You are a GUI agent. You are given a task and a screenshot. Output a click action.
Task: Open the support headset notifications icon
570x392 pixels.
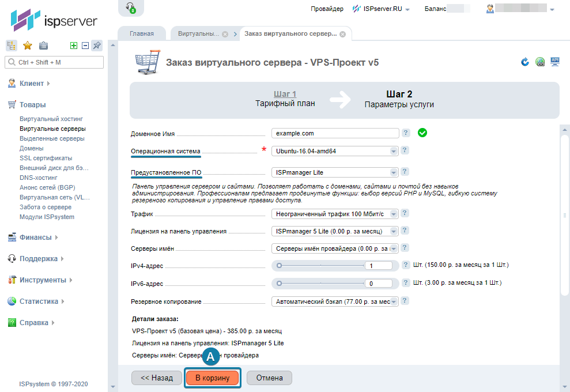tap(131, 7)
